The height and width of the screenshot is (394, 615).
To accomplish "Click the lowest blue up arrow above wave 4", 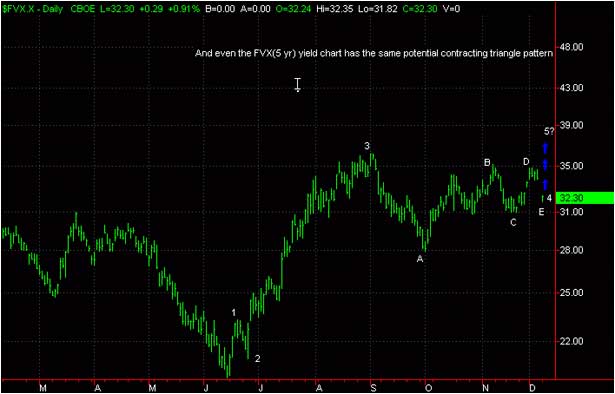I will (545, 184).
